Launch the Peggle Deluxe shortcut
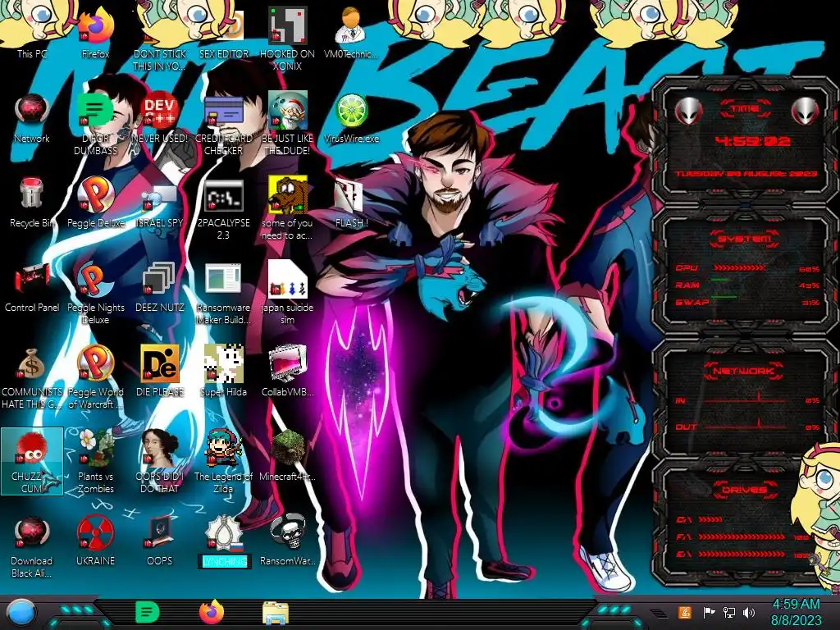This screenshot has height=630, width=840. click(x=95, y=203)
